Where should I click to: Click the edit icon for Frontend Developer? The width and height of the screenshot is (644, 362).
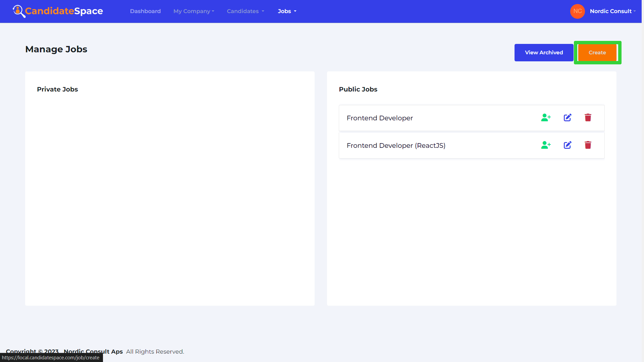coord(568,118)
